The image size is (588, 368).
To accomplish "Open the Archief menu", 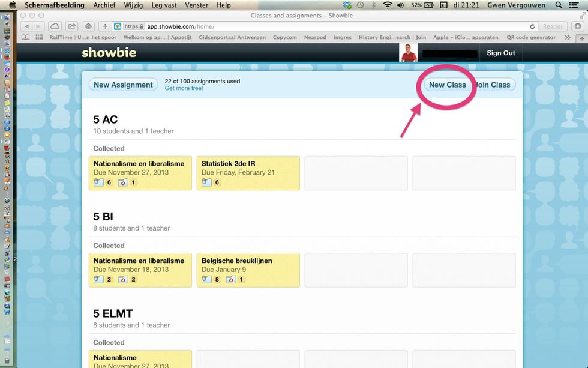I will 105,5.
